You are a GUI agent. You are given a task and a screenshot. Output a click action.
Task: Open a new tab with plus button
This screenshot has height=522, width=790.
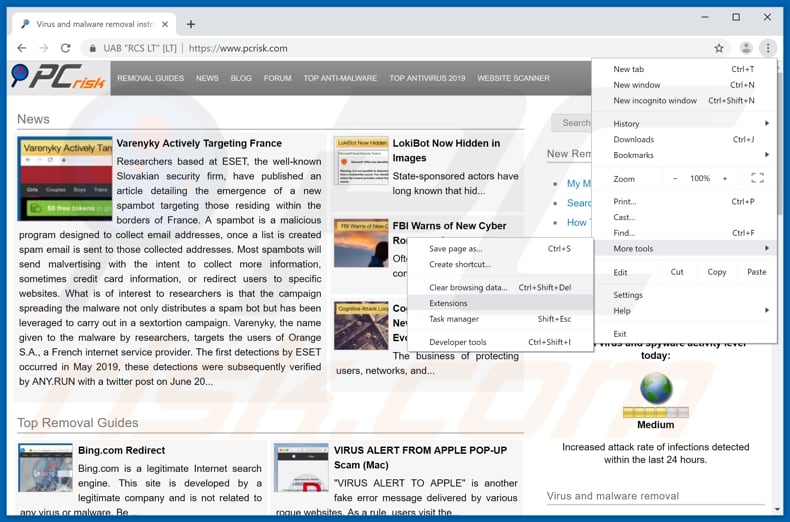tap(191, 24)
